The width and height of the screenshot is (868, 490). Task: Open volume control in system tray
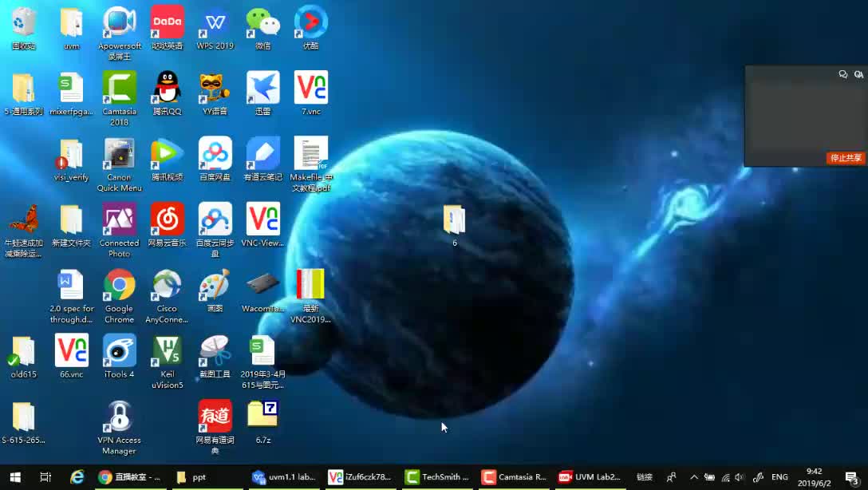(x=740, y=476)
